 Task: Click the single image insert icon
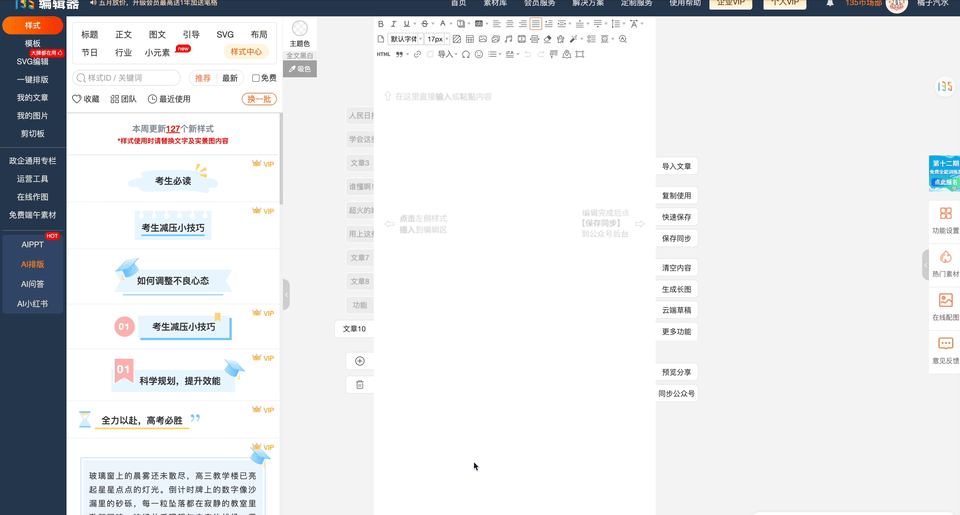click(x=482, y=39)
